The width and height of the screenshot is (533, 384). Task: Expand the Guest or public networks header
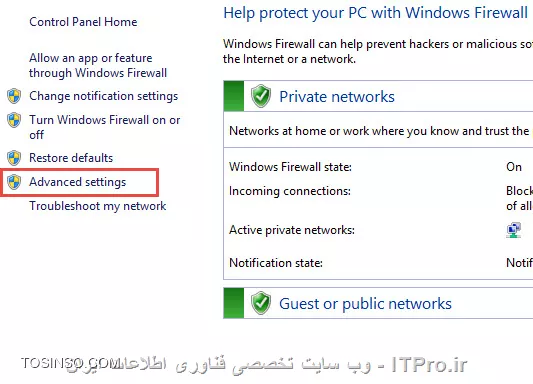pyautogui.click(x=365, y=303)
